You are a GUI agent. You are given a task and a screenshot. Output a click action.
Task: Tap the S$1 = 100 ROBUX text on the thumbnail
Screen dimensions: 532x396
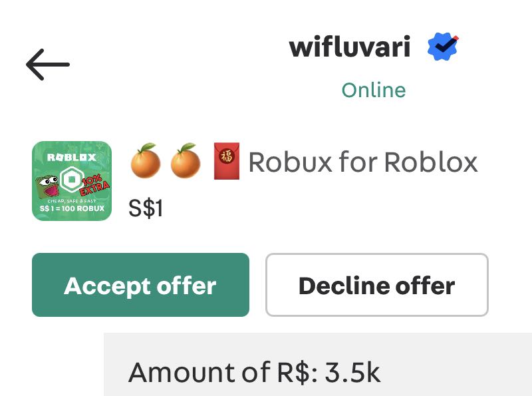(x=72, y=208)
